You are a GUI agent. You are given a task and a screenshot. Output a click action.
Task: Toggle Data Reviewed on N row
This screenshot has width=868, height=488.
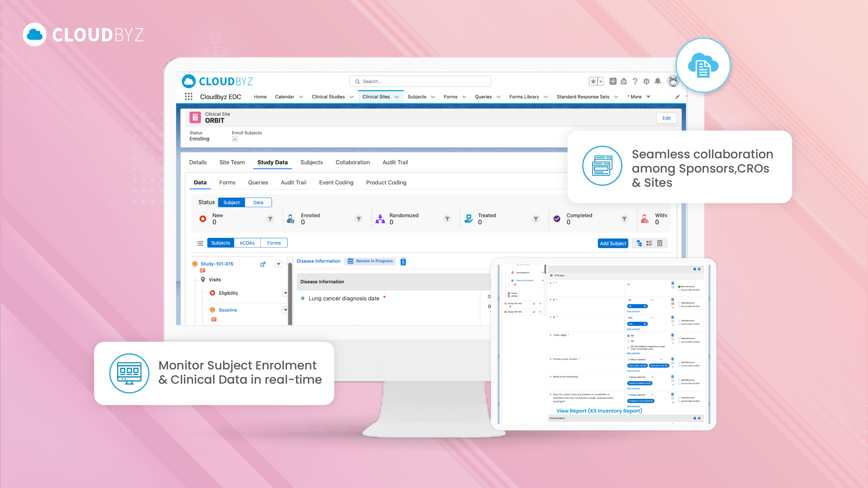pos(679,303)
